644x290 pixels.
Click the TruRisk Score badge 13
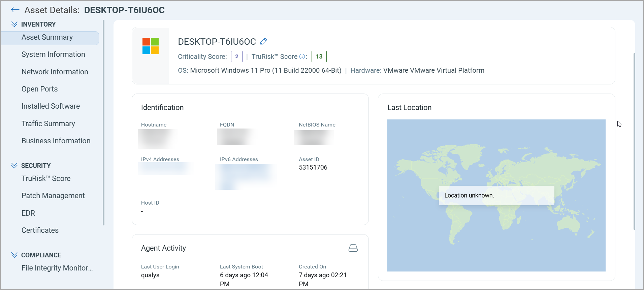point(319,57)
